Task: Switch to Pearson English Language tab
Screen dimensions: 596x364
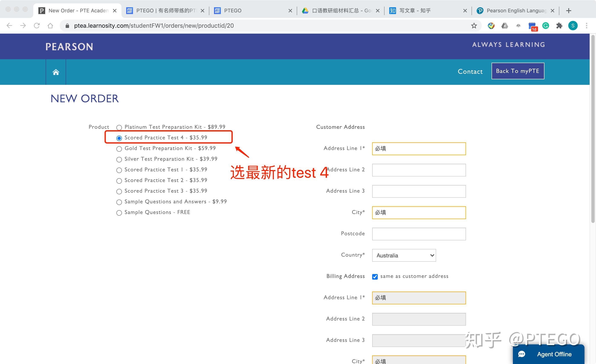Action: [x=515, y=11]
